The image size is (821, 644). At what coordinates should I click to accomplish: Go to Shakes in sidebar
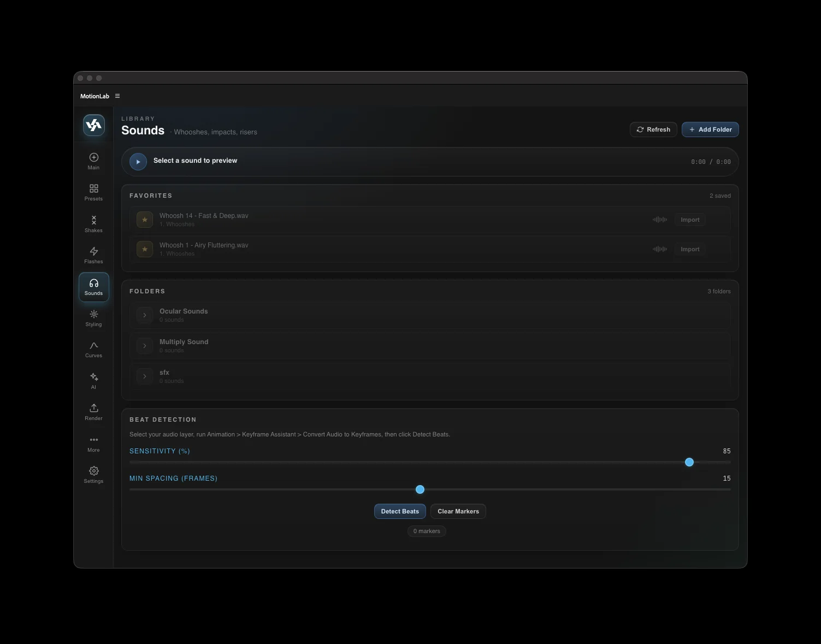93,224
